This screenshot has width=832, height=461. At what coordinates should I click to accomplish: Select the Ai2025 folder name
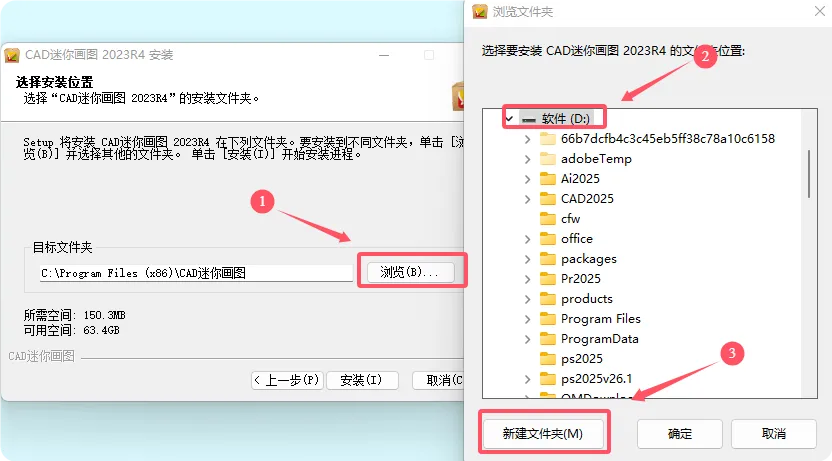(580, 179)
